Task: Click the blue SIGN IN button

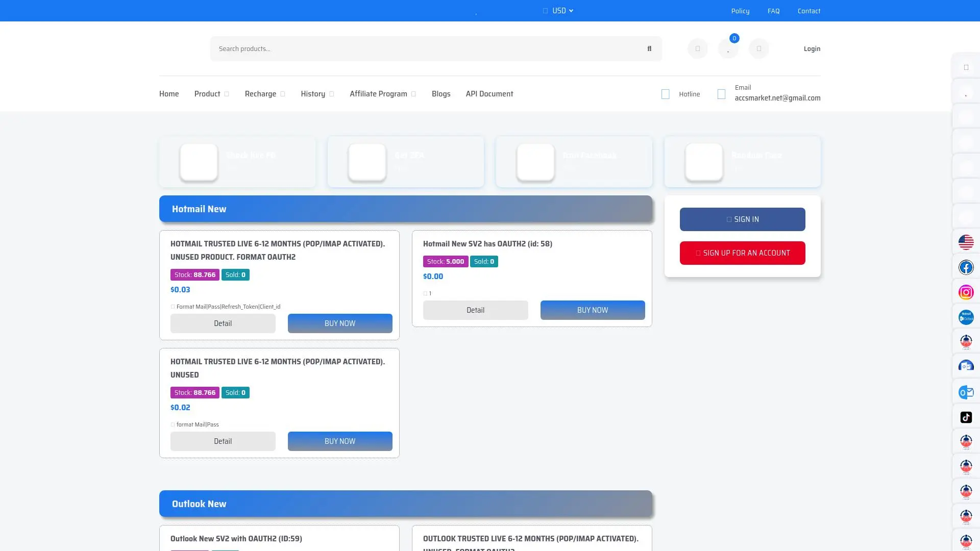Action: (742, 219)
